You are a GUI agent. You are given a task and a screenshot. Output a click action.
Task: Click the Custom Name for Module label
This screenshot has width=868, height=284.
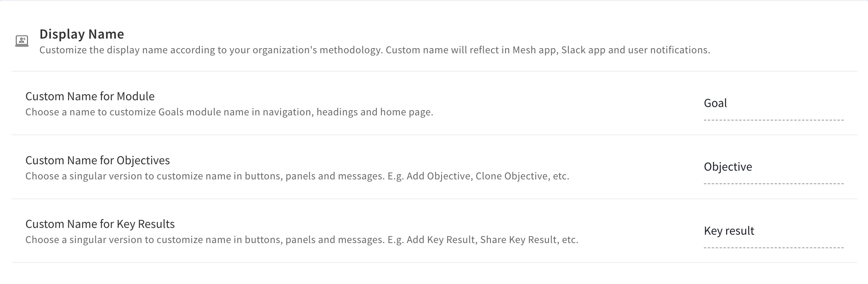pos(90,96)
